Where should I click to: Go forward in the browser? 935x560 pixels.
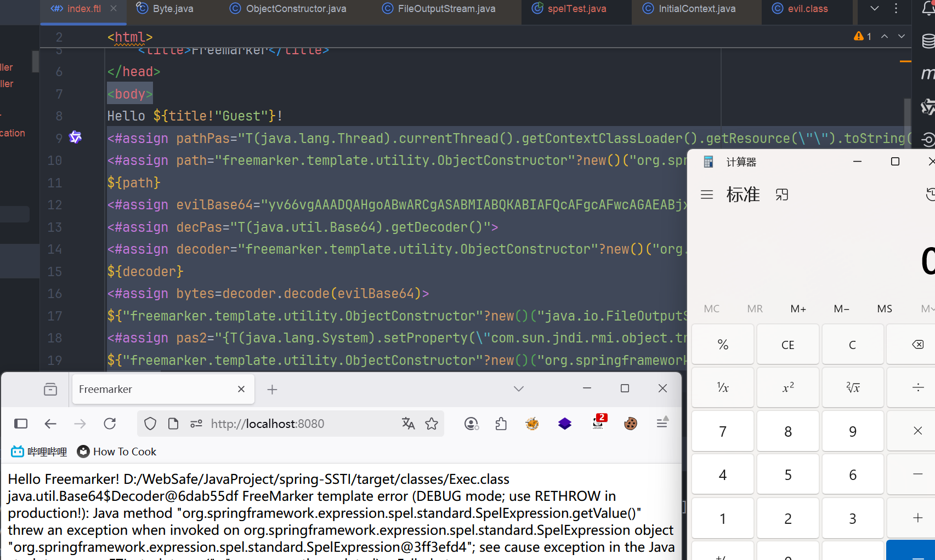point(80,424)
